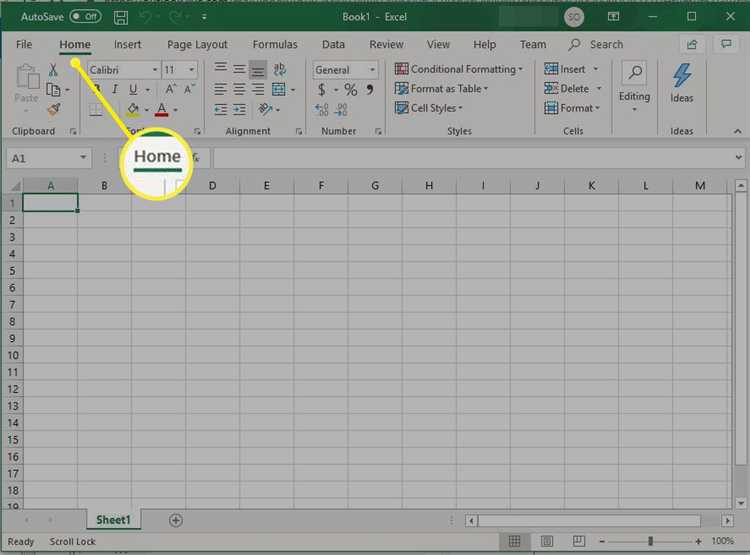Center text horizontally

point(239,89)
